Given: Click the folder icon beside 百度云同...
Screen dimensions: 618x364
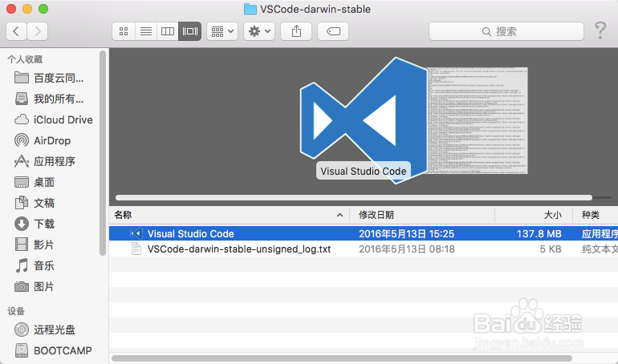Looking at the screenshot, I should click(22, 78).
